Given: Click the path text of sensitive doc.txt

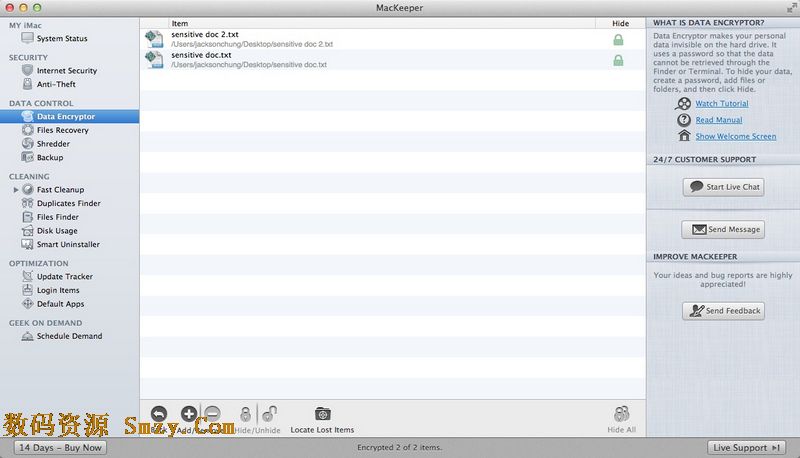Looking at the screenshot, I should 249,65.
